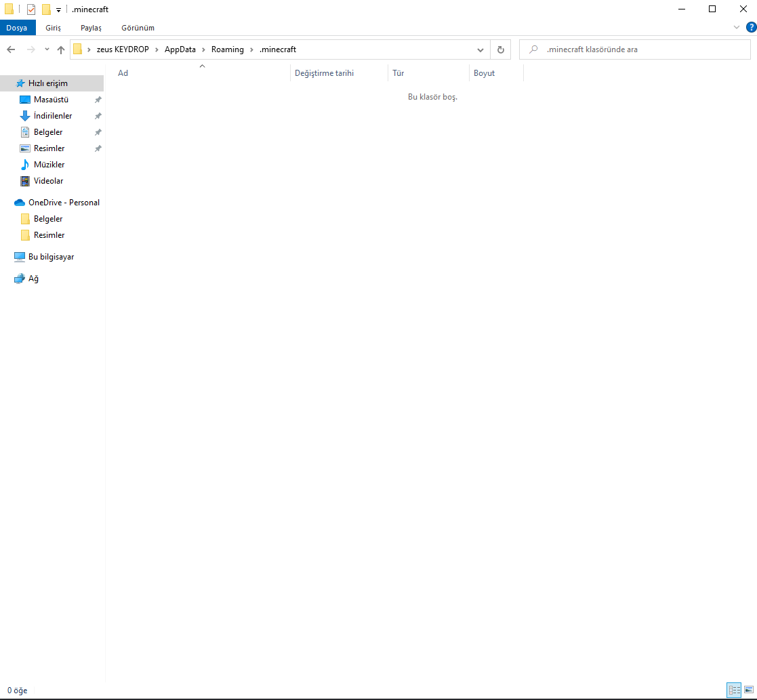Go back with the left arrow
This screenshot has height=700, width=757.
coord(11,49)
